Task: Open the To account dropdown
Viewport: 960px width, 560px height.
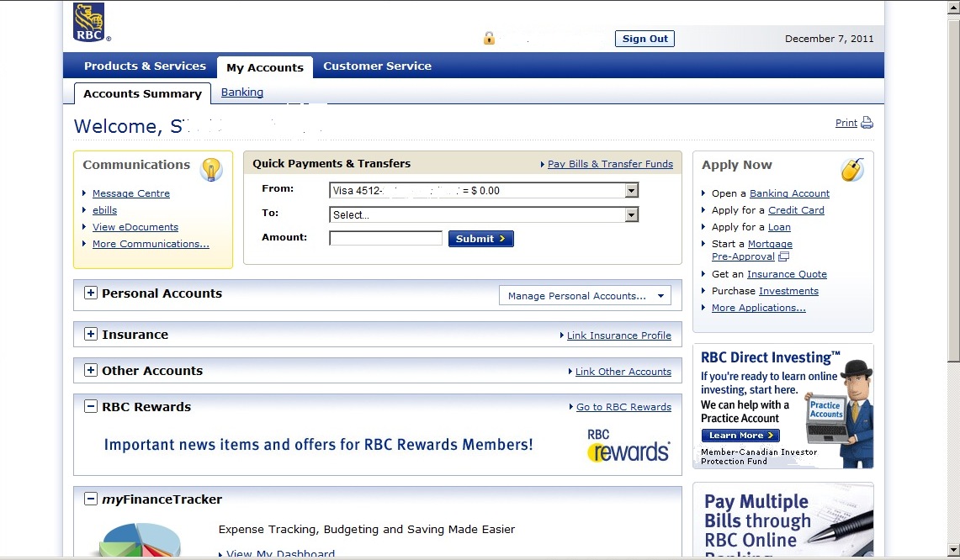Action: [x=632, y=215]
